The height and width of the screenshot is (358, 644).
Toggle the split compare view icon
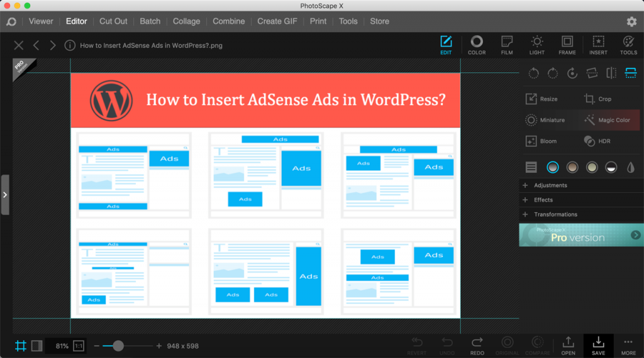click(x=37, y=345)
